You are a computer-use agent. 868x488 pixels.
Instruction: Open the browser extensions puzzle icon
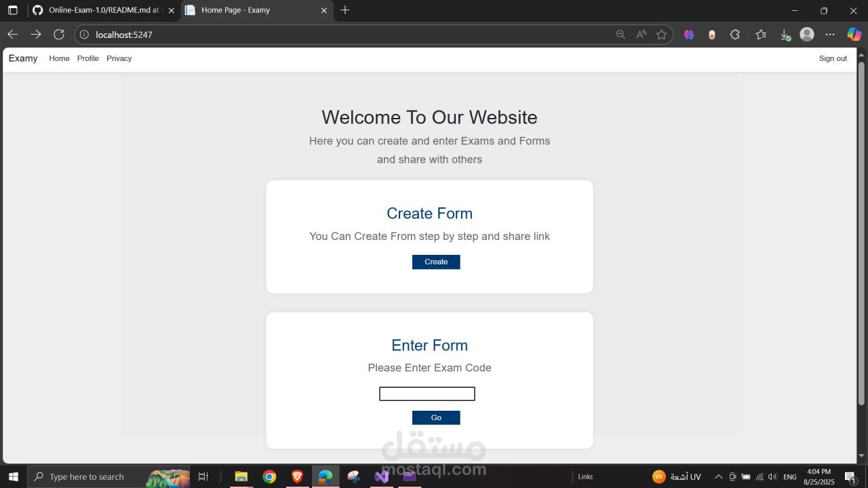coord(735,35)
